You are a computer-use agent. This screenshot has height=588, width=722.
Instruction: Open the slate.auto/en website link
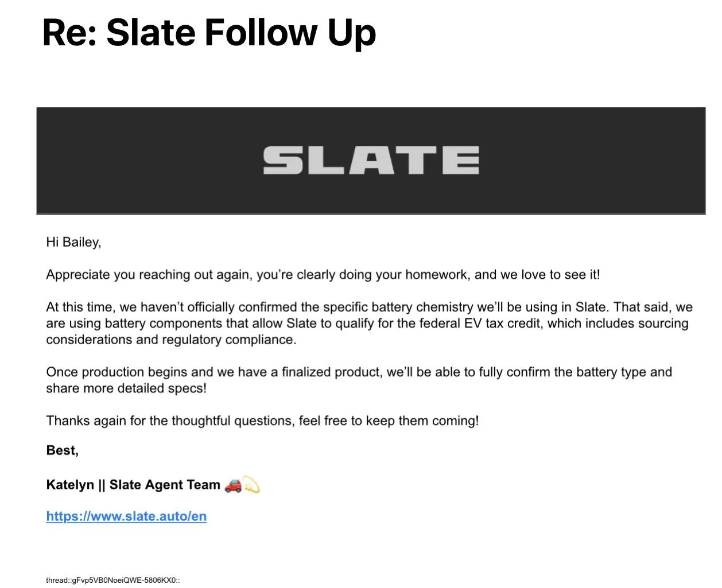click(126, 516)
